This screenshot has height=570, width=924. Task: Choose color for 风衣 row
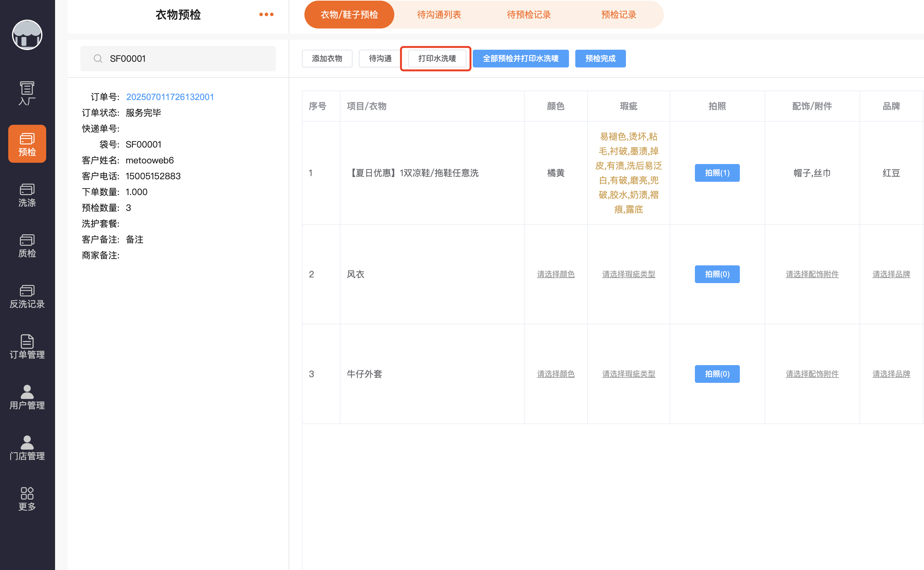[x=556, y=274]
